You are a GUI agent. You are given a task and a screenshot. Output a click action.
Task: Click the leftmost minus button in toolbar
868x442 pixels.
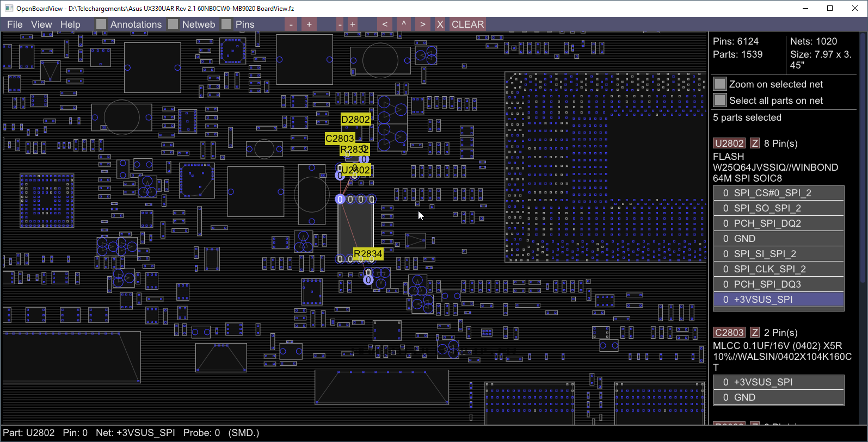point(291,24)
